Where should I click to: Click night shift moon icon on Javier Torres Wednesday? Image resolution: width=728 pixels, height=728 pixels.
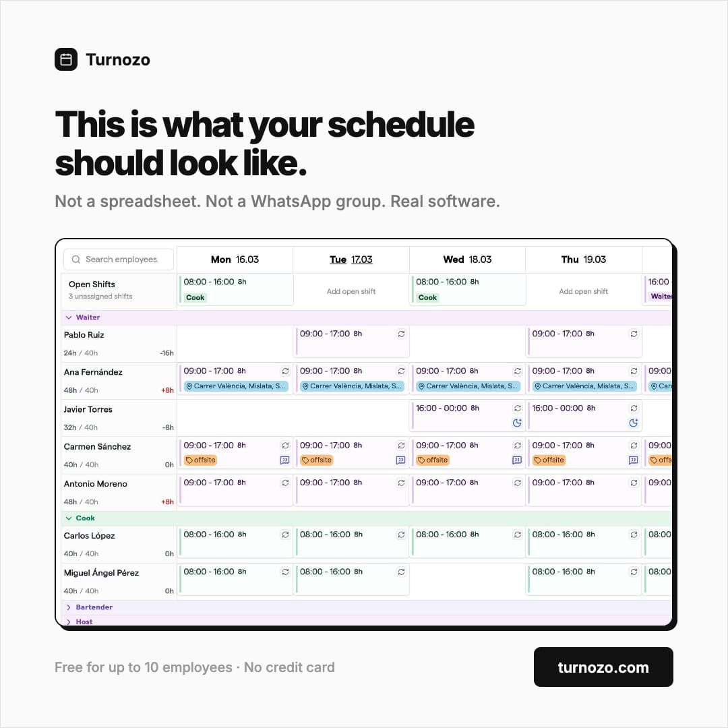[517, 423]
